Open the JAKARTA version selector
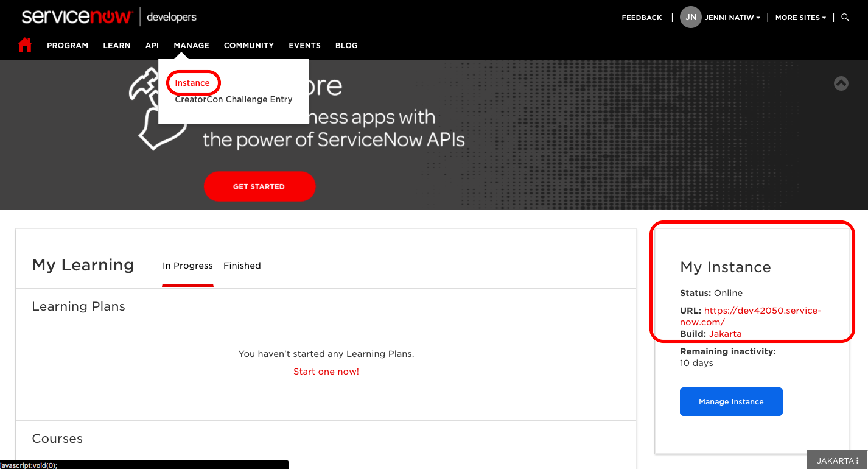 point(838,460)
